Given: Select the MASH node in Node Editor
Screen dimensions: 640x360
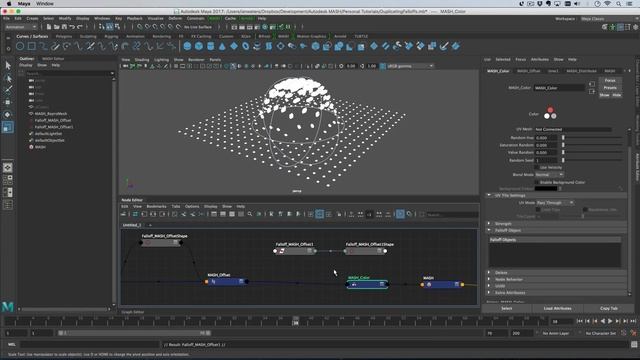Looking at the screenshot, I should coord(442,284).
